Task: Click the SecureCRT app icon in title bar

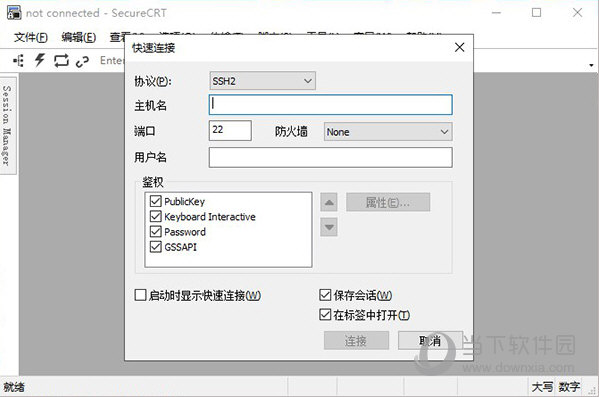Action: click(14, 13)
